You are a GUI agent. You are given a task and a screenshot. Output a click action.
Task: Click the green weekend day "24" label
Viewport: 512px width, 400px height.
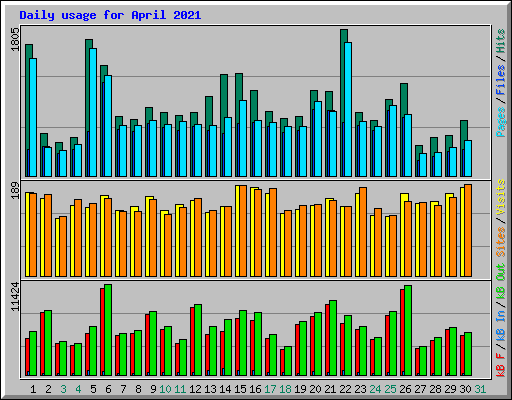(375, 389)
